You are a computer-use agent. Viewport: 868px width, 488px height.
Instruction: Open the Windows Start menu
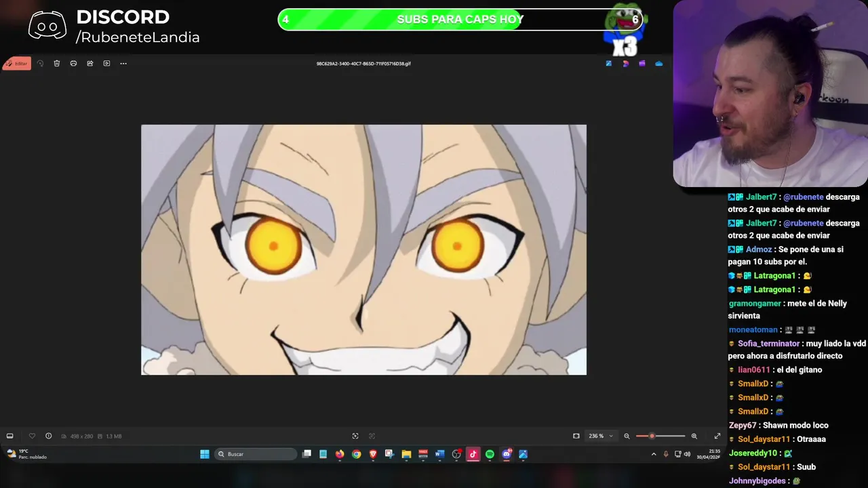point(205,454)
